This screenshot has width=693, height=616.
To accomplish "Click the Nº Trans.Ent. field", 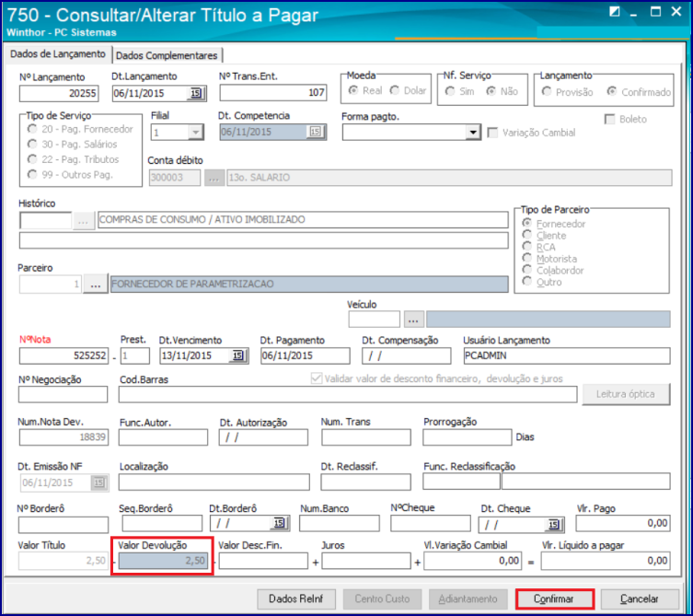I will pyautogui.click(x=273, y=93).
